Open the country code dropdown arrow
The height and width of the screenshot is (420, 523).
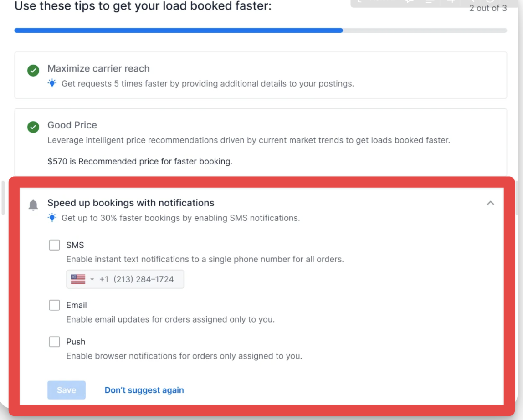tap(92, 279)
